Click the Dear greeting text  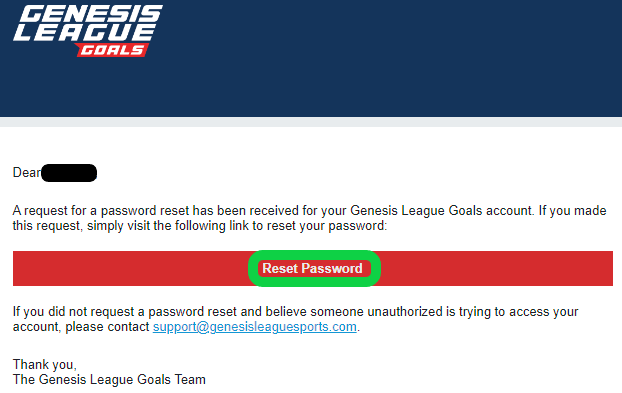pos(27,173)
